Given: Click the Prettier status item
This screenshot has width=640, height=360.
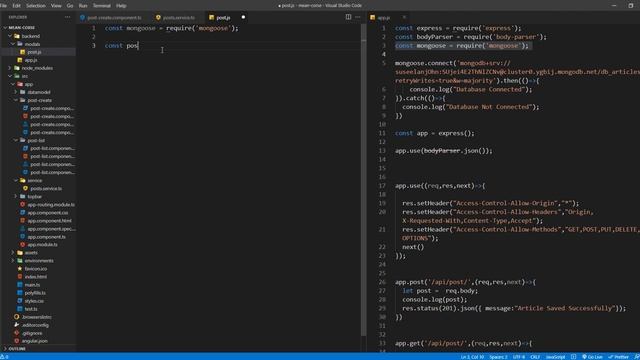Looking at the screenshot, I should click(619, 357).
